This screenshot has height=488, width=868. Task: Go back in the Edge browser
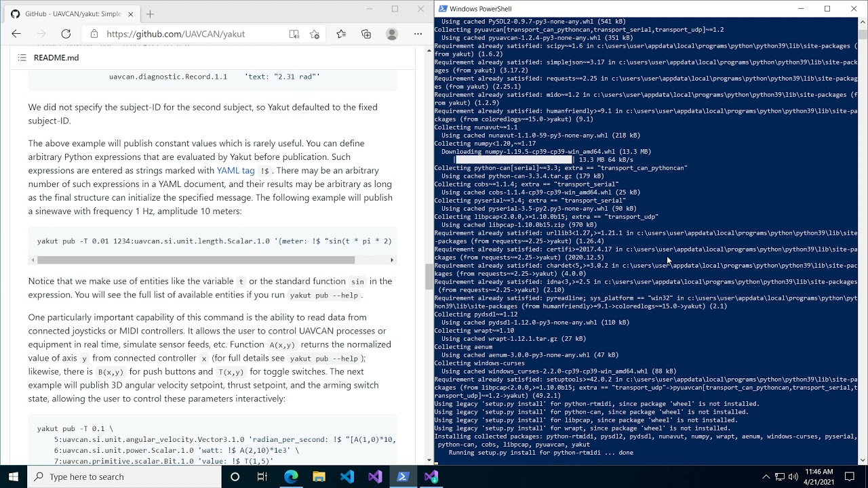click(x=16, y=34)
